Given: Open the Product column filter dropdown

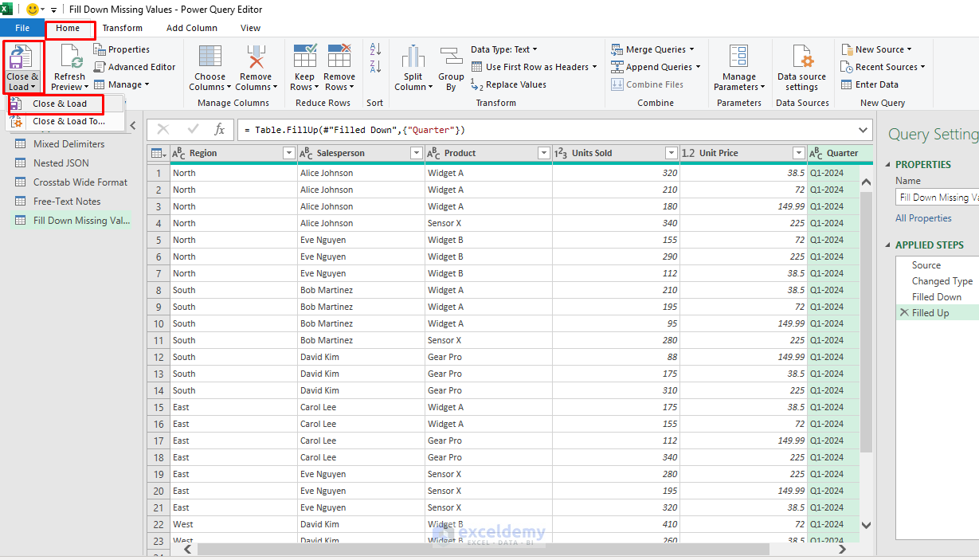Looking at the screenshot, I should pos(543,153).
